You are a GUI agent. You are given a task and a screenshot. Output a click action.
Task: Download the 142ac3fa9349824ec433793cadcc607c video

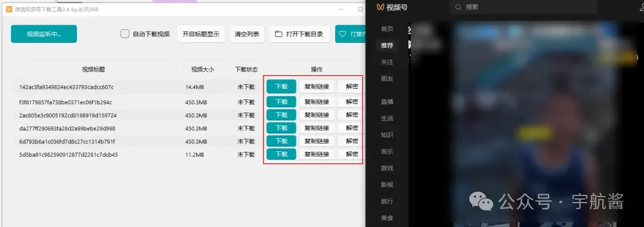(x=281, y=86)
